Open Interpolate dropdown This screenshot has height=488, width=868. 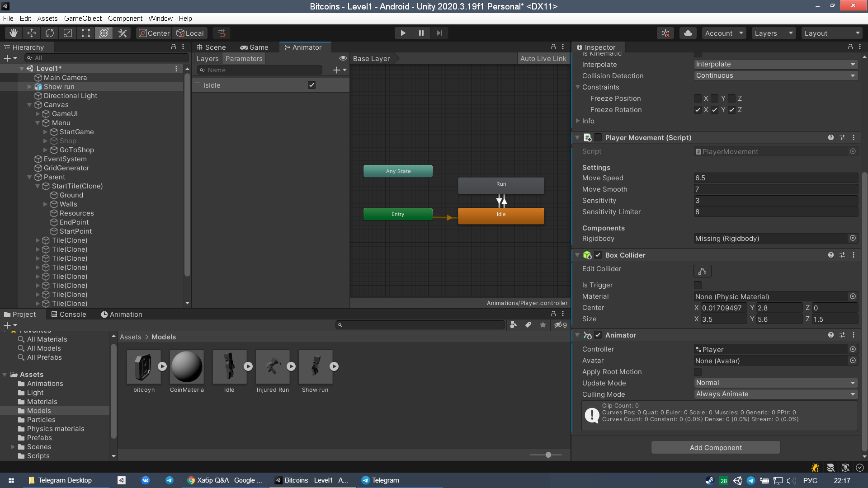click(x=776, y=64)
